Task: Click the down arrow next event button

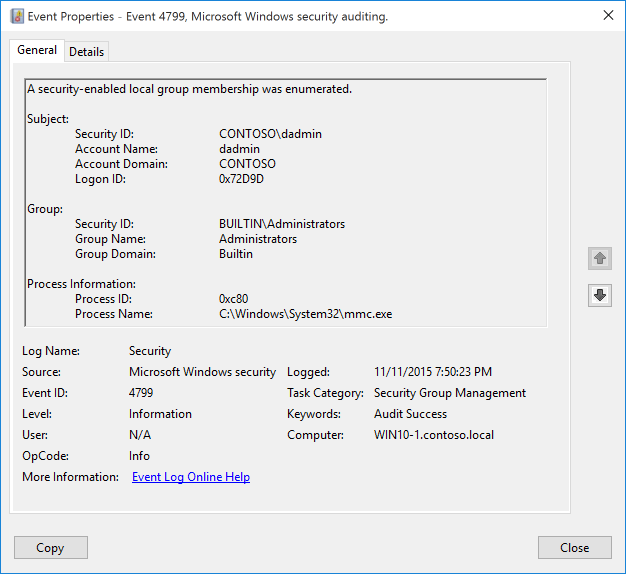Action: (x=599, y=295)
